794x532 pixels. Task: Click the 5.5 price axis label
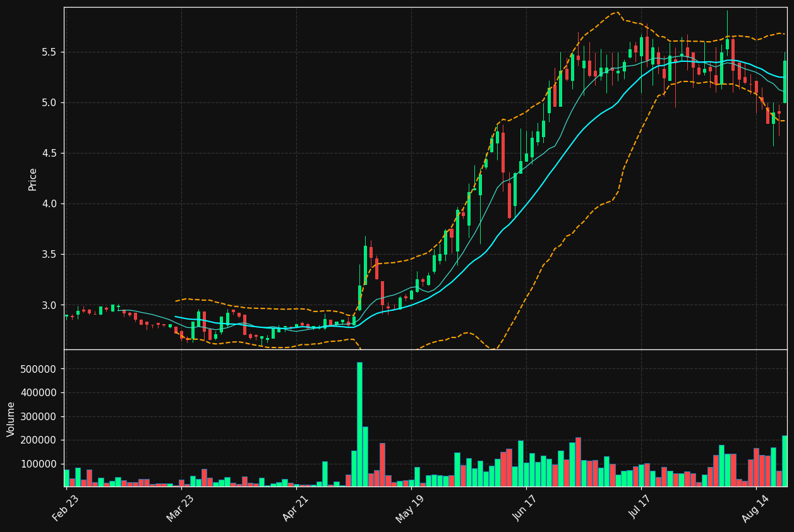pos(49,52)
